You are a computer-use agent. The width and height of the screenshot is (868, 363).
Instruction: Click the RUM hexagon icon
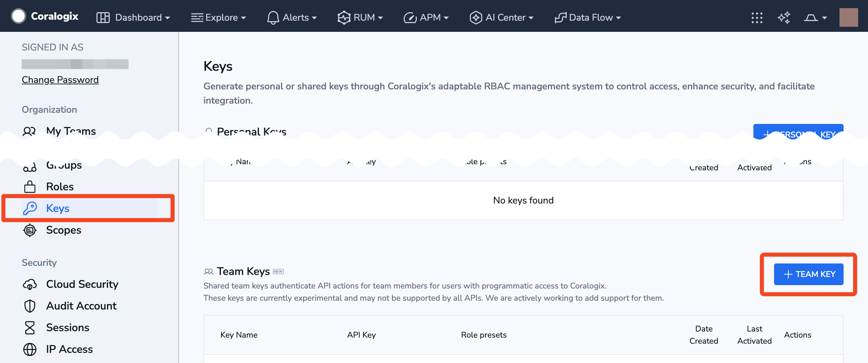click(x=344, y=18)
